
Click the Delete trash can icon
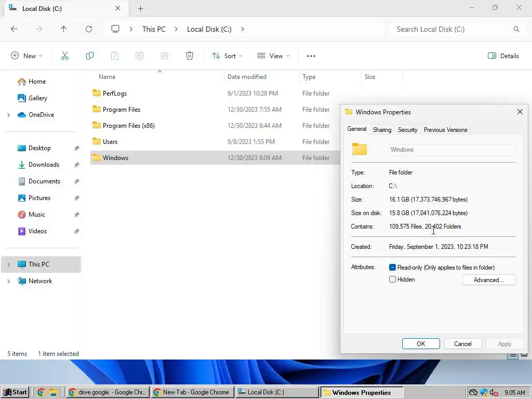[x=190, y=56]
